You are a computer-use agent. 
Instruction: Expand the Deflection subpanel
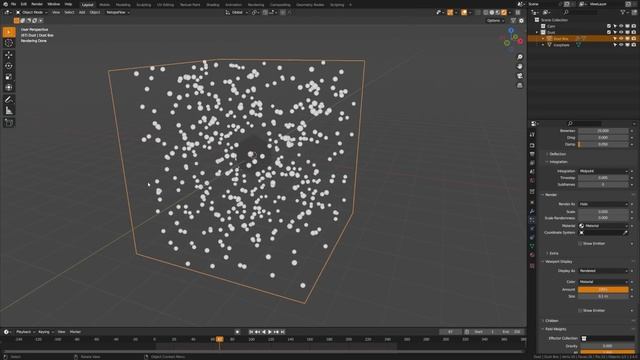(x=557, y=154)
